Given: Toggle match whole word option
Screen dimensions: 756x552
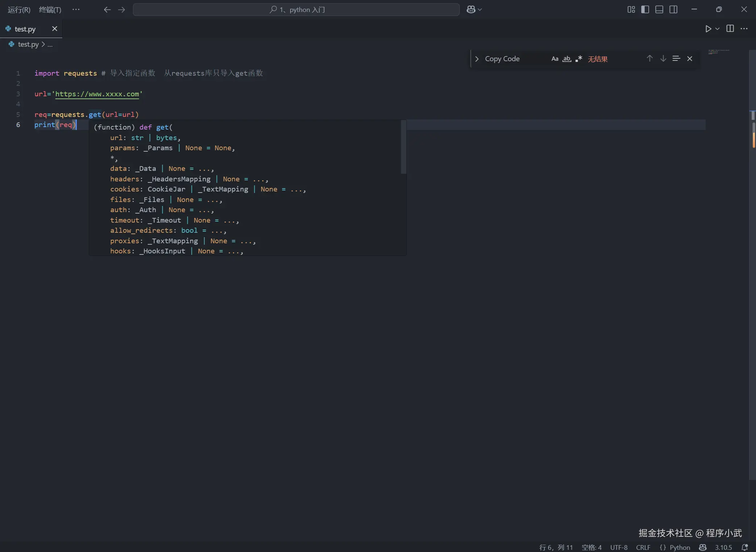Looking at the screenshot, I should pos(567,59).
